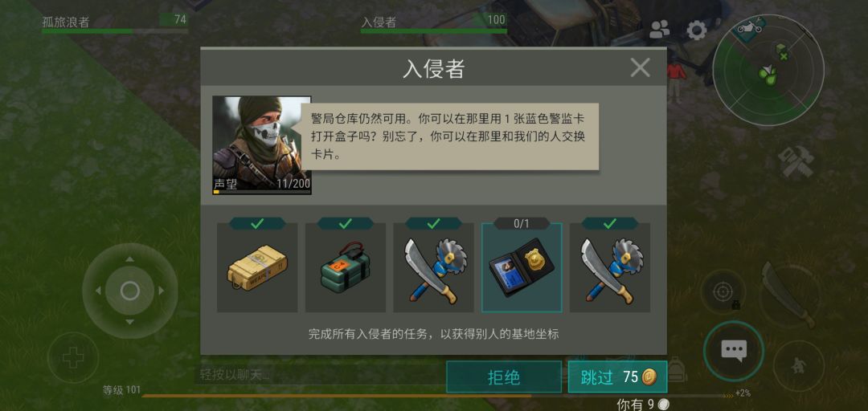Tap the plus heal button
The height and width of the screenshot is (411, 868).
click(x=73, y=357)
